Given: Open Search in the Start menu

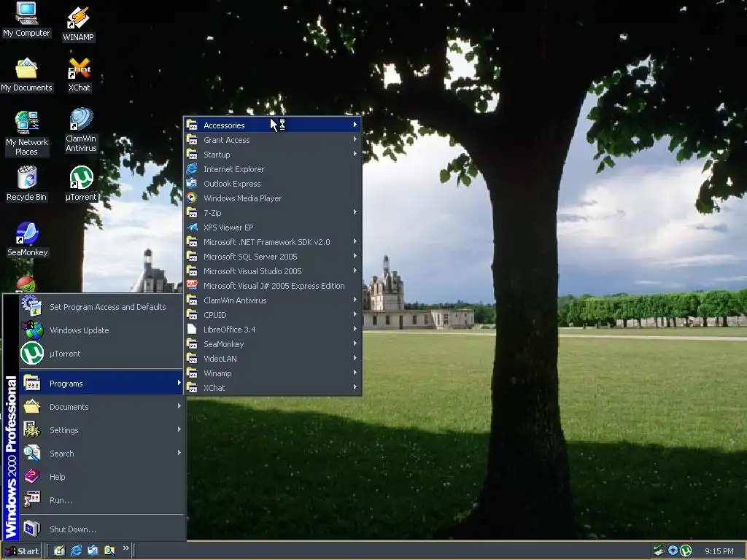Looking at the screenshot, I should coord(101,454).
